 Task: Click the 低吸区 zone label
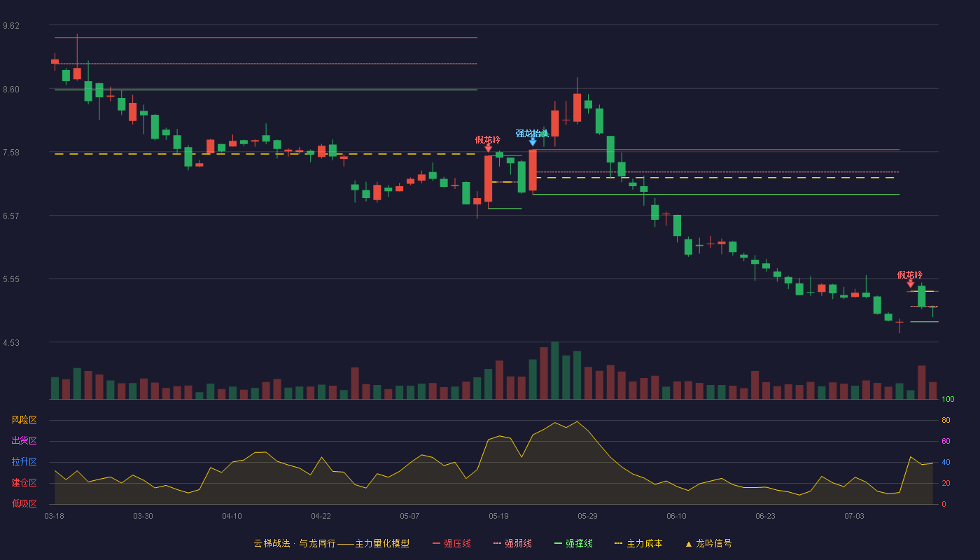pyautogui.click(x=24, y=503)
